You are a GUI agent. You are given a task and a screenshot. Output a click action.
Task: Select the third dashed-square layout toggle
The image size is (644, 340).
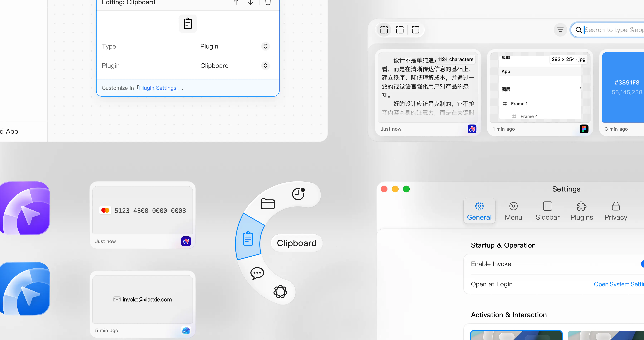(416, 30)
